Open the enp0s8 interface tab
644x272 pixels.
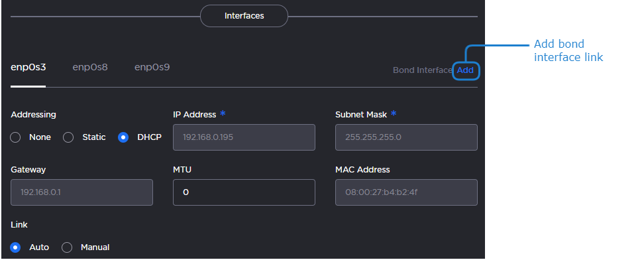click(90, 67)
